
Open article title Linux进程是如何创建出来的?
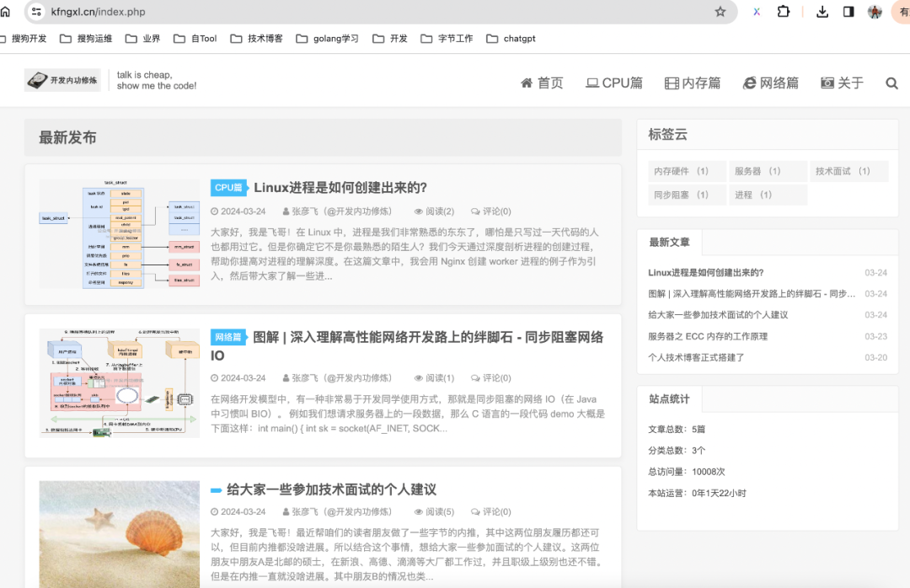click(340, 188)
